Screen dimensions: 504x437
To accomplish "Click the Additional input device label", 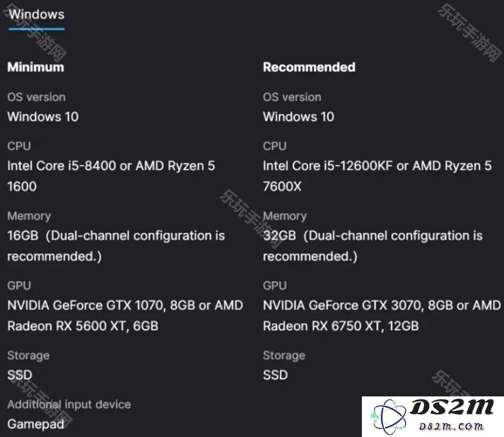I will point(69,404).
